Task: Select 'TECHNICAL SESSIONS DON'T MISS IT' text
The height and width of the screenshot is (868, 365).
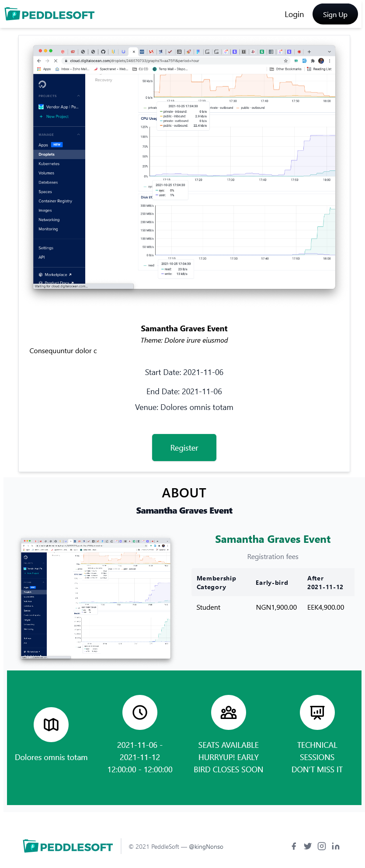Action: 317,757
